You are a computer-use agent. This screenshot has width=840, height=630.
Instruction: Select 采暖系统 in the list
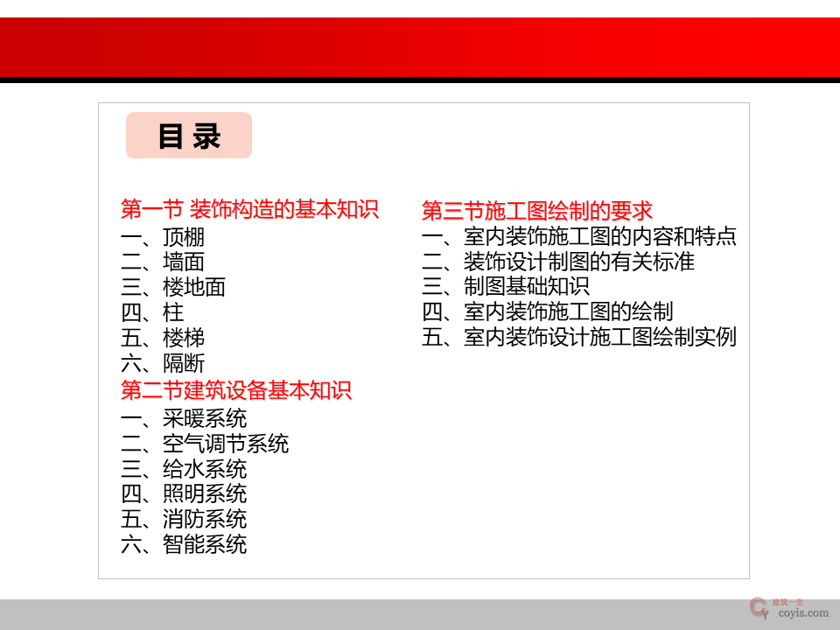(205, 418)
